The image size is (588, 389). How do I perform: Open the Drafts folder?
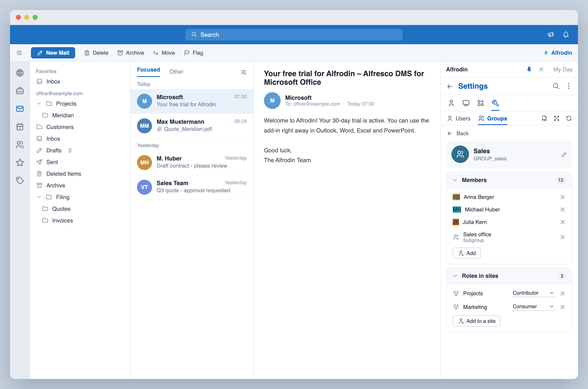54,150
